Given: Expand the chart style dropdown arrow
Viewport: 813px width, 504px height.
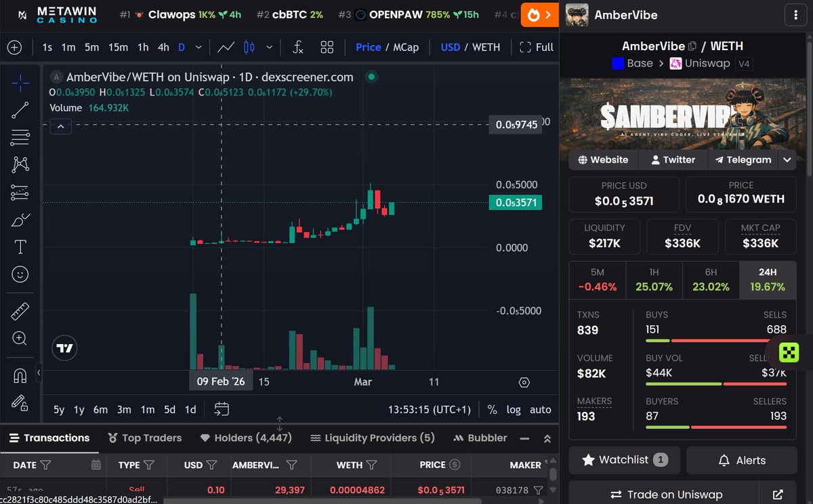Looking at the screenshot, I should 269,47.
